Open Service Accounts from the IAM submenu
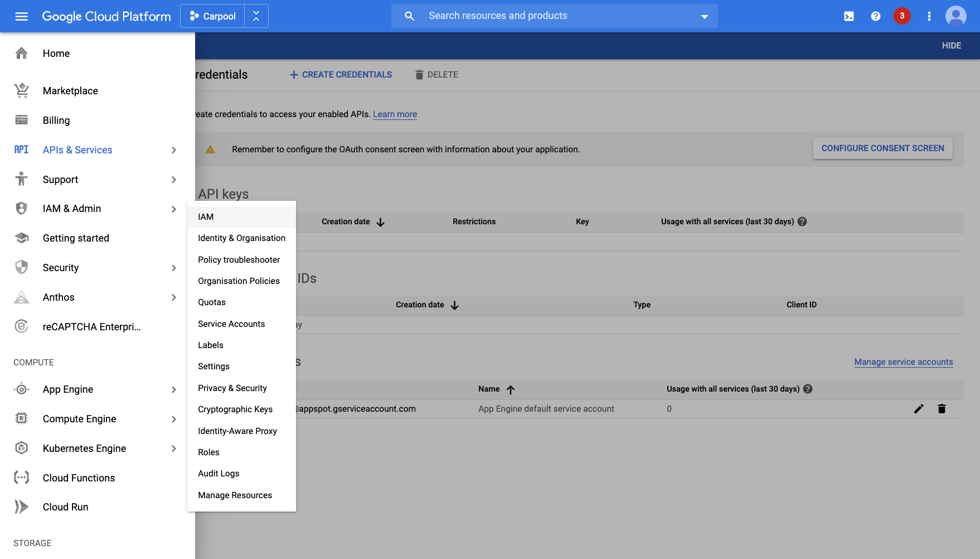The height and width of the screenshot is (559, 980). pos(231,324)
